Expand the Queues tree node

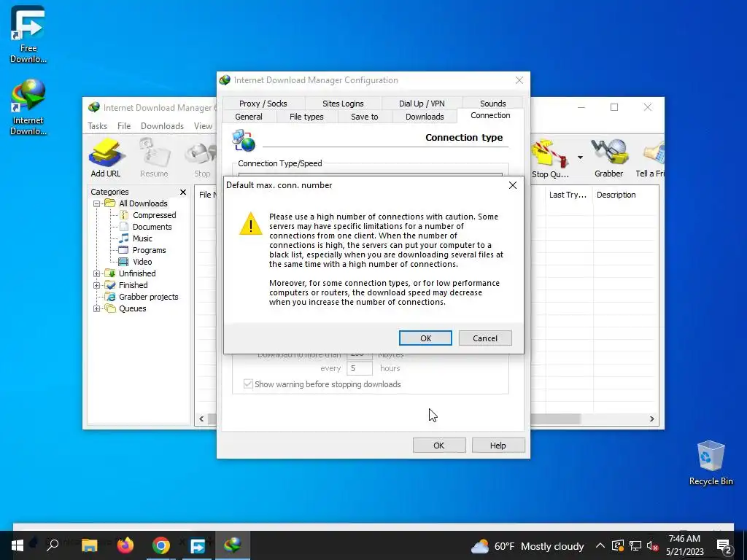[x=96, y=308]
